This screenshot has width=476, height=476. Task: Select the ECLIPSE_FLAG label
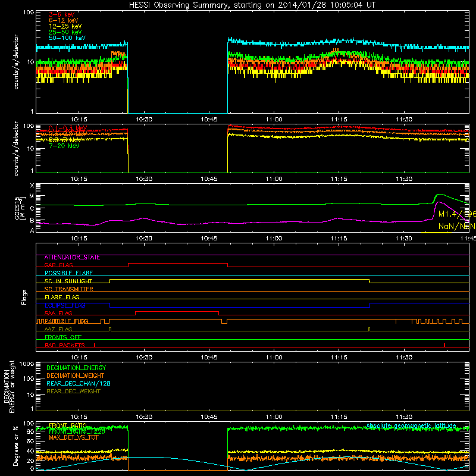coord(65,305)
